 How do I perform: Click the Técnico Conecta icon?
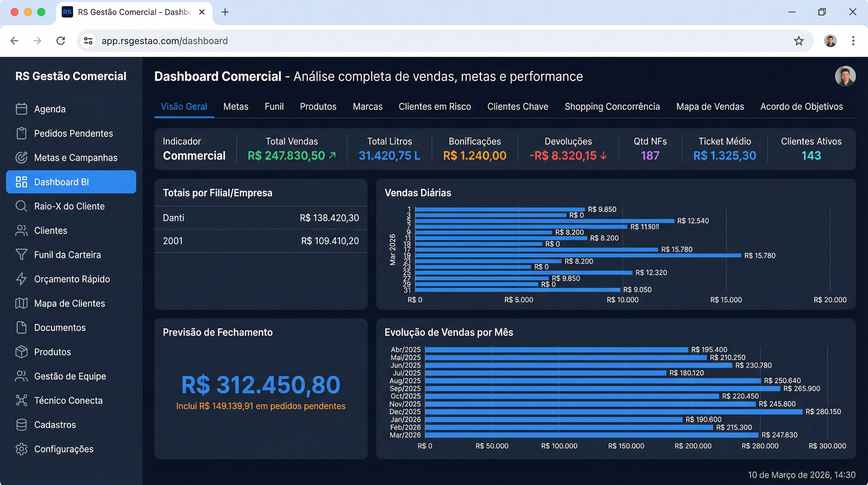(21, 400)
